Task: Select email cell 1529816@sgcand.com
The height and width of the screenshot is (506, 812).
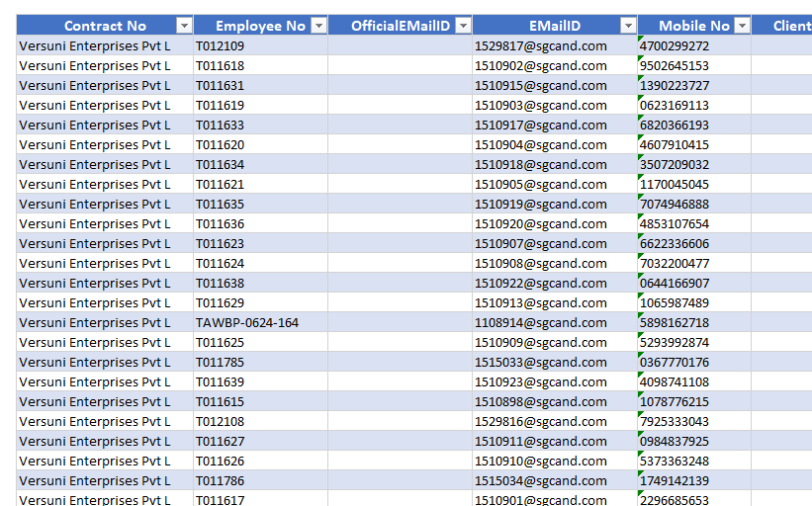Action: [555, 421]
